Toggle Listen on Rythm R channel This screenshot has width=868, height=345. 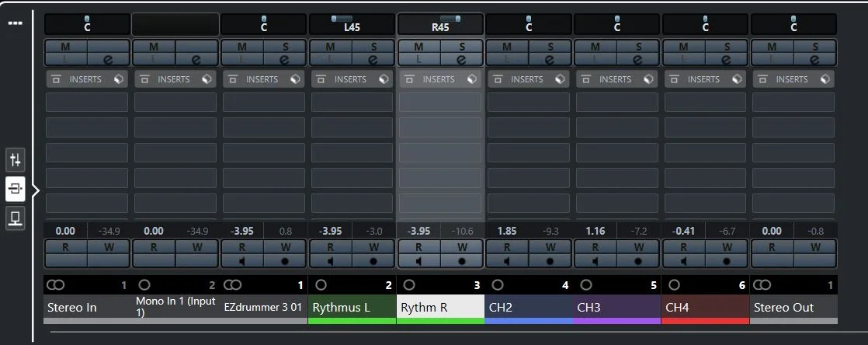(x=418, y=59)
